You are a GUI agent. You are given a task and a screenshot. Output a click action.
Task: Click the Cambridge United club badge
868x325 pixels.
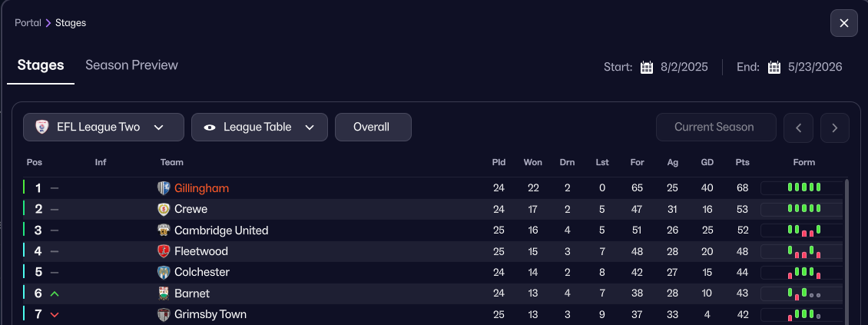tap(163, 230)
